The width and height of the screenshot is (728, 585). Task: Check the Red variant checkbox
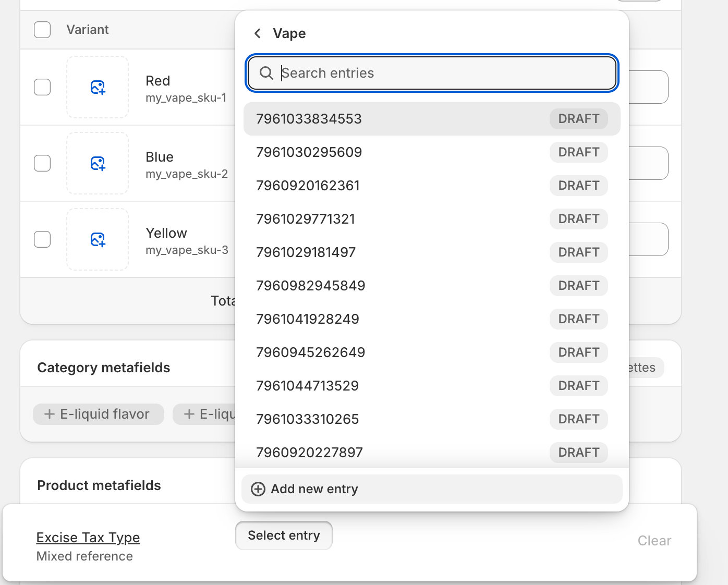[42, 87]
